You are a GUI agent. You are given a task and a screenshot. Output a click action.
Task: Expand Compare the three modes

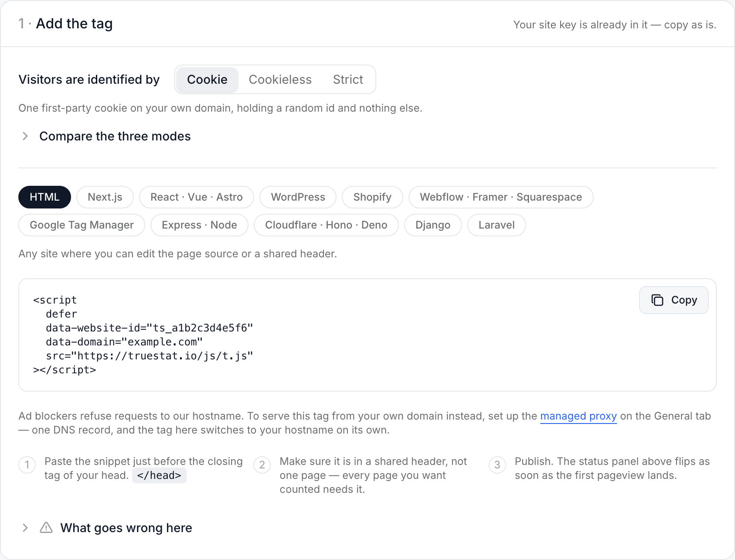pyautogui.click(x=106, y=136)
